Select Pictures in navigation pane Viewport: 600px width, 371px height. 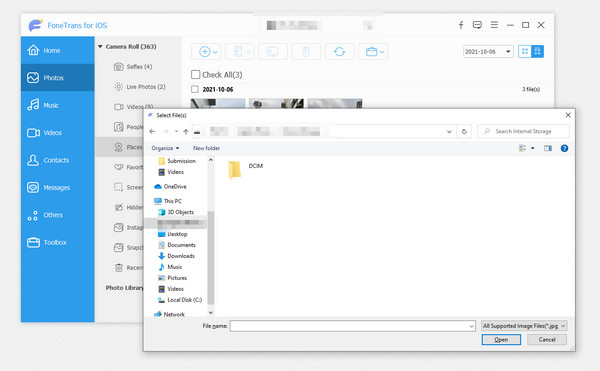[173, 278]
